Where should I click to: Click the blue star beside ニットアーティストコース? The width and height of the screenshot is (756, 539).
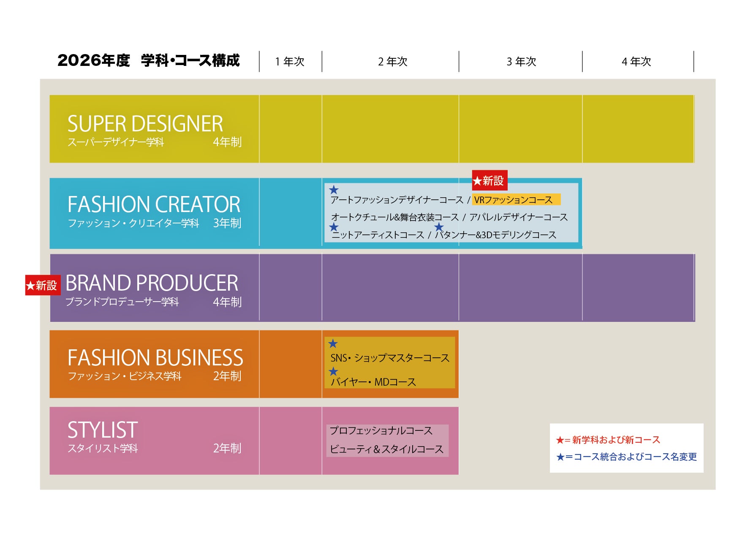(334, 226)
